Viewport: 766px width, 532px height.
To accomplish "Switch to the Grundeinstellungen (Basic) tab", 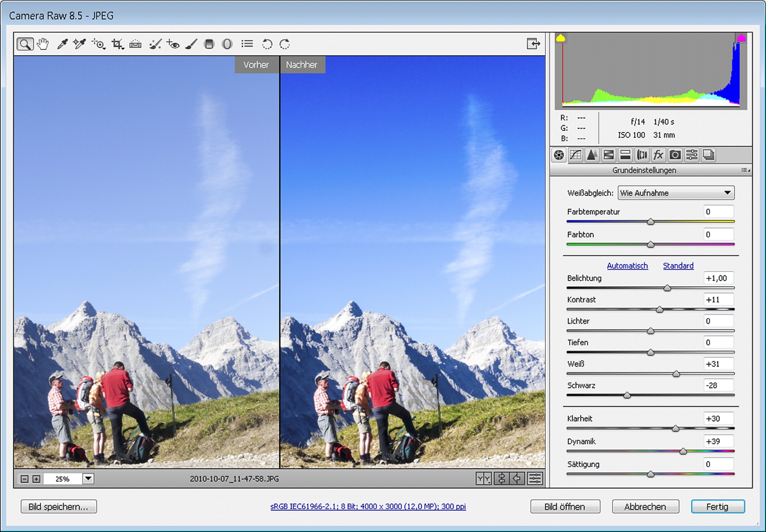I will click(x=559, y=155).
